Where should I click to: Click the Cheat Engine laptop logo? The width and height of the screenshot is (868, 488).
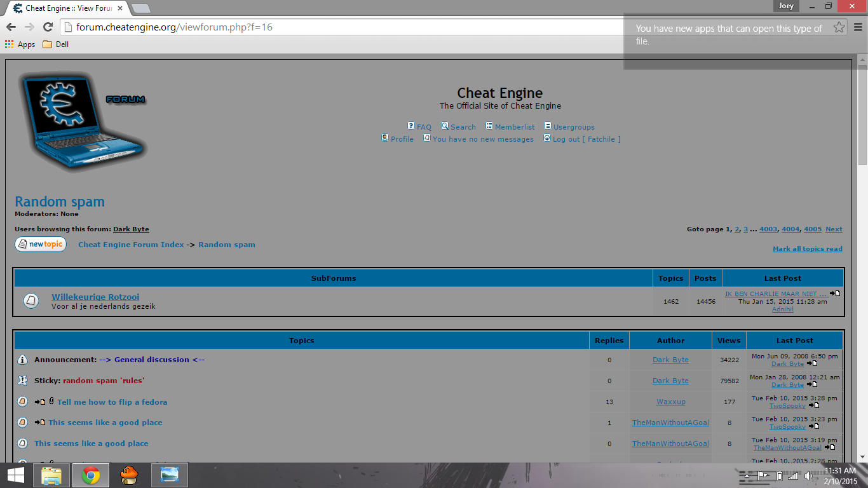(x=83, y=122)
